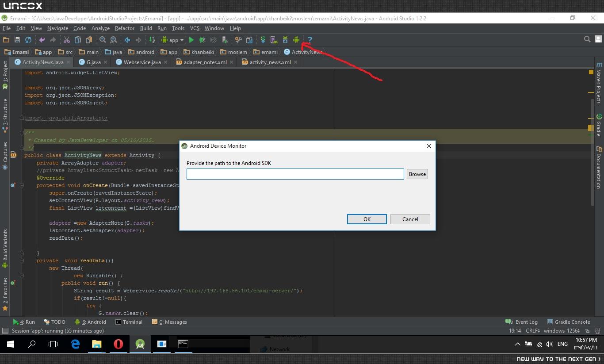Open the Refactor menu
Screen dimensions: 604x364
pyautogui.click(x=125, y=28)
